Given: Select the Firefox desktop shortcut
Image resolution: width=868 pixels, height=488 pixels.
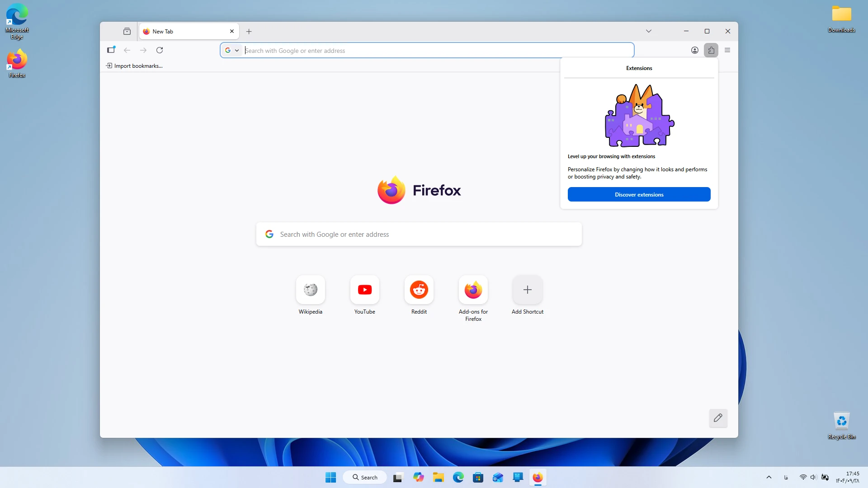Looking at the screenshot, I should (17, 64).
